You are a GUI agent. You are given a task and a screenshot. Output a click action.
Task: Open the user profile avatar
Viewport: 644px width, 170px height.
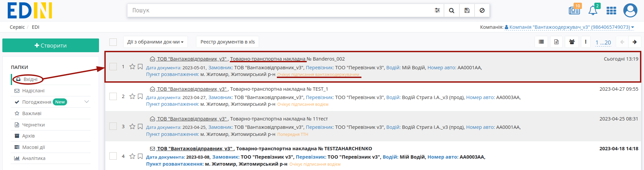point(630,10)
